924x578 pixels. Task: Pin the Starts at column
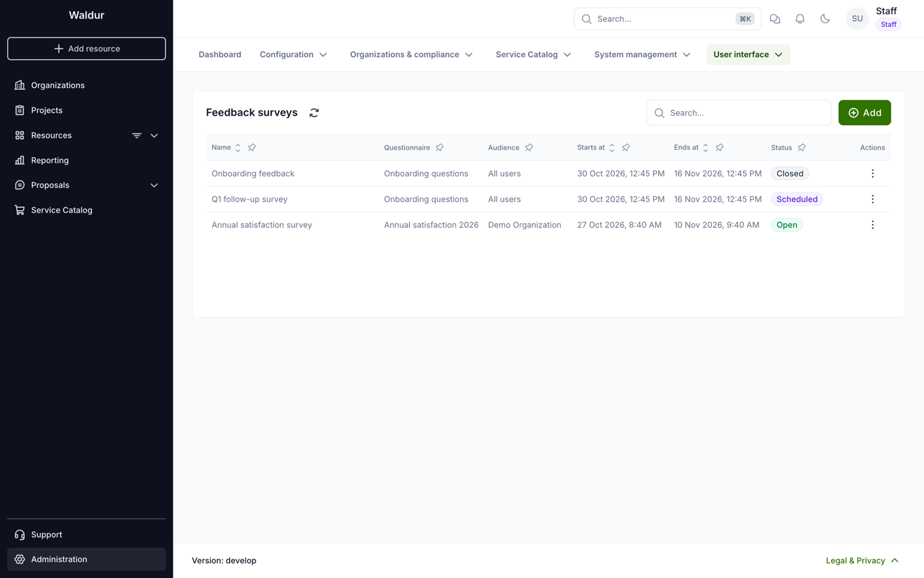coord(626,148)
